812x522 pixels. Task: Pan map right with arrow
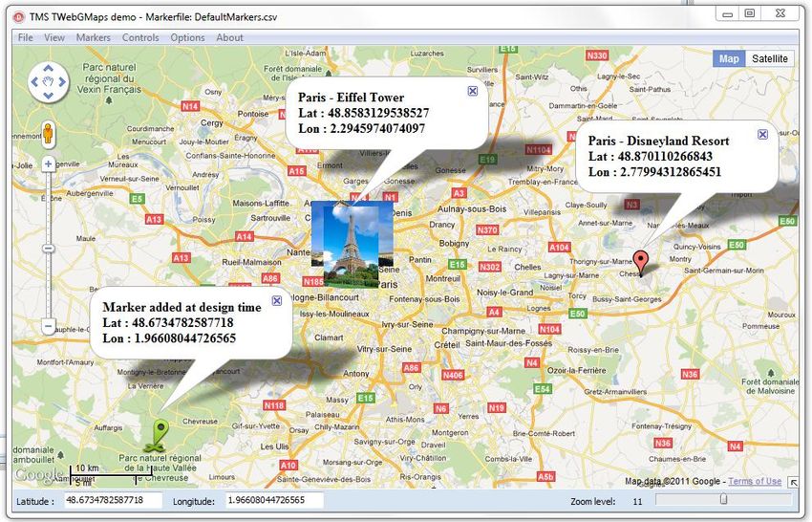(x=62, y=82)
